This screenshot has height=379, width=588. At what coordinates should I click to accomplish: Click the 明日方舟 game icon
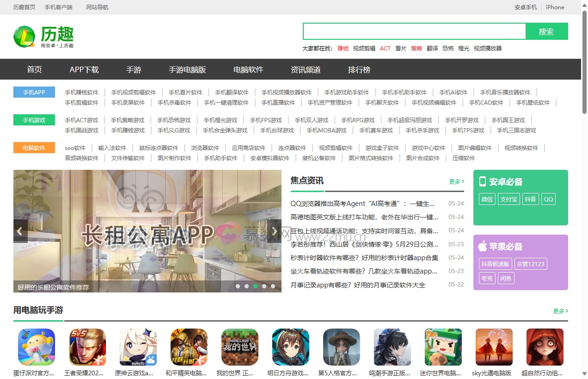[x=291, y=347]
